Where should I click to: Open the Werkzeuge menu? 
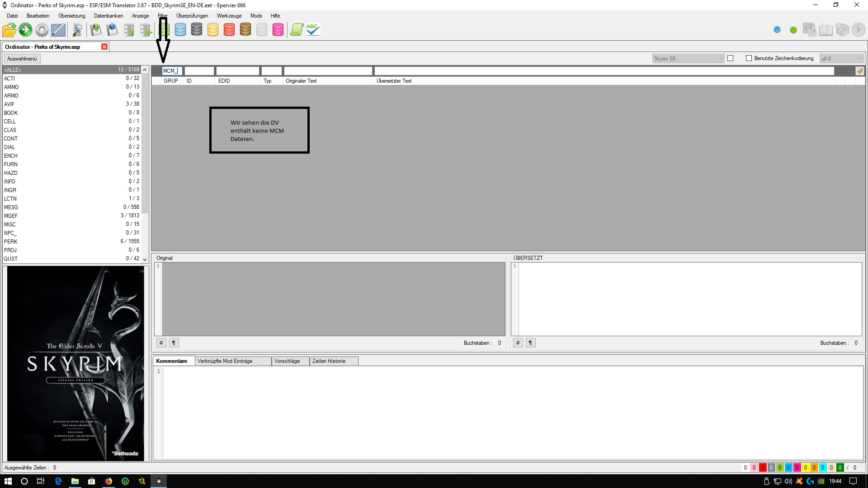click(229, 16)
